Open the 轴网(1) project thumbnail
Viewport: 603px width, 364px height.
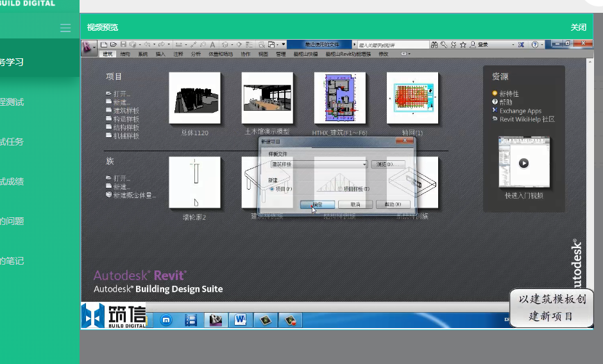point(412,99)
